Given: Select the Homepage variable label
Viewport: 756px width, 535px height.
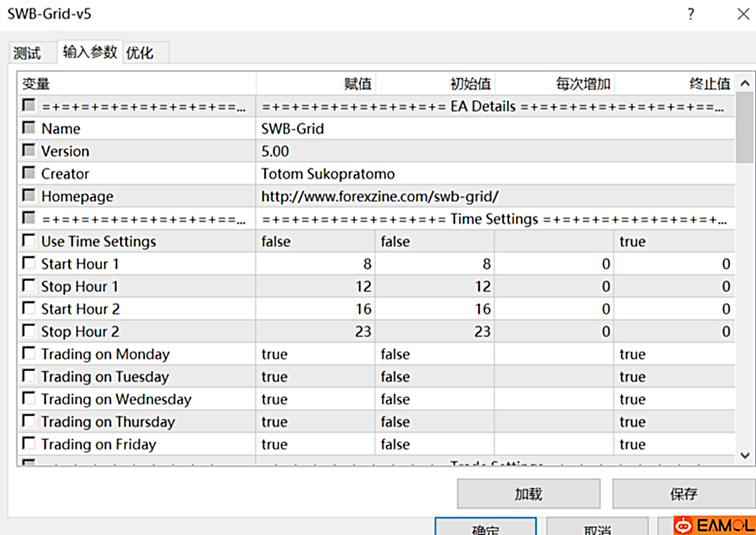Looking at the screenshot, I should (77, 196).
